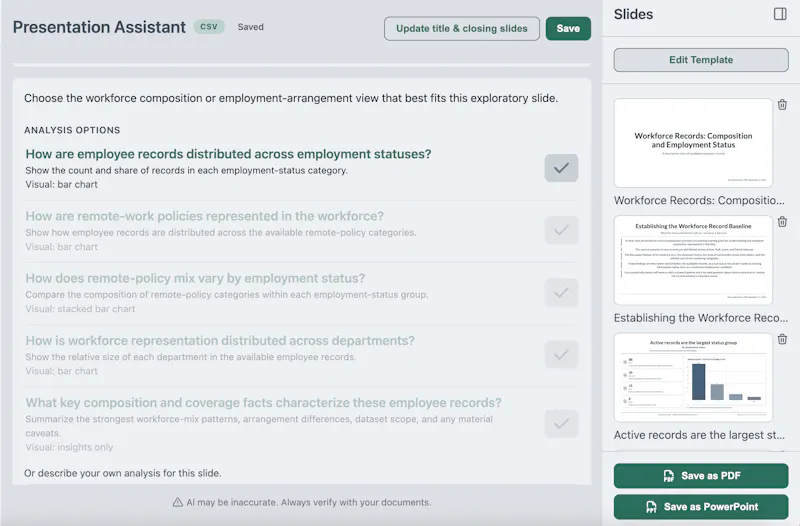Delete the Establishing the Workforce Record slide
The image size is (800, 526).
782,222
